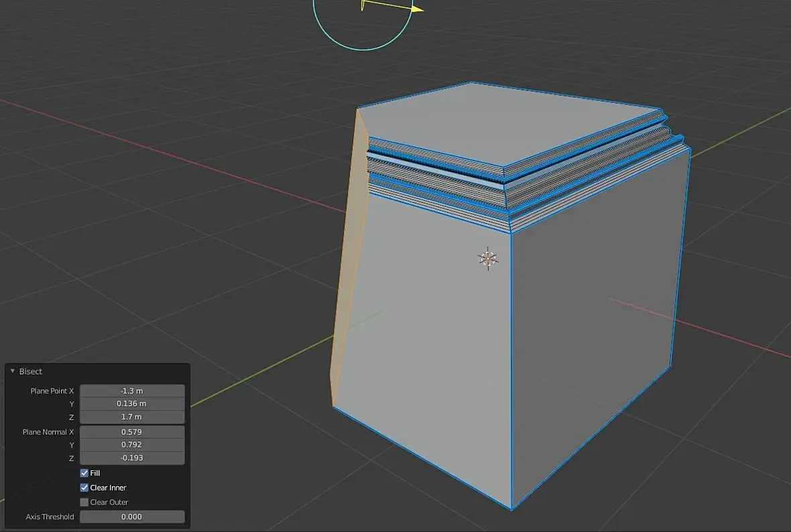The width and height of the screenshot is (791, 532).
Task: Edit the Plane Normal Y value 0.792
Action: [132, 445]
